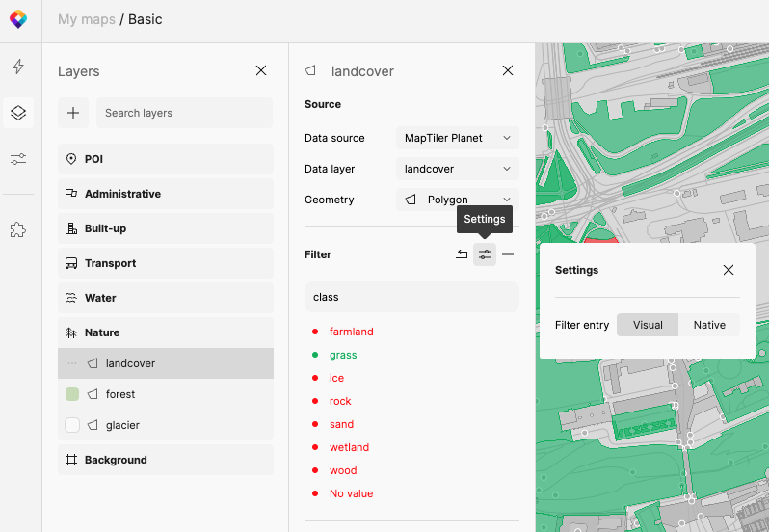
Task: Open the Data layer dropdown
Action: tap(457, 169)
